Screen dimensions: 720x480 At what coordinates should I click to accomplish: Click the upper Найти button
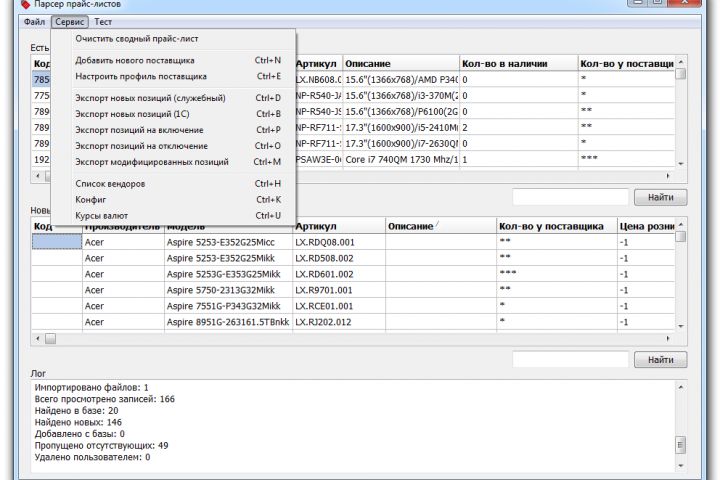(660, 198)
